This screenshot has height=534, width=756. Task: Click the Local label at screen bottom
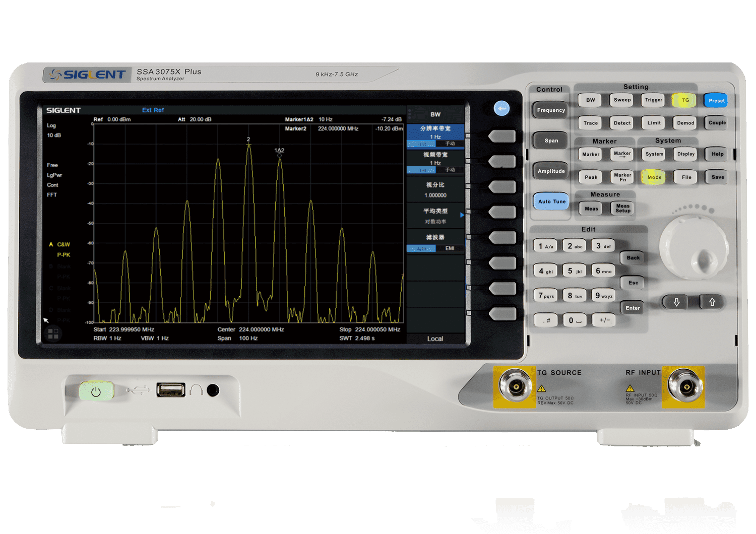(x=434, y=339)
